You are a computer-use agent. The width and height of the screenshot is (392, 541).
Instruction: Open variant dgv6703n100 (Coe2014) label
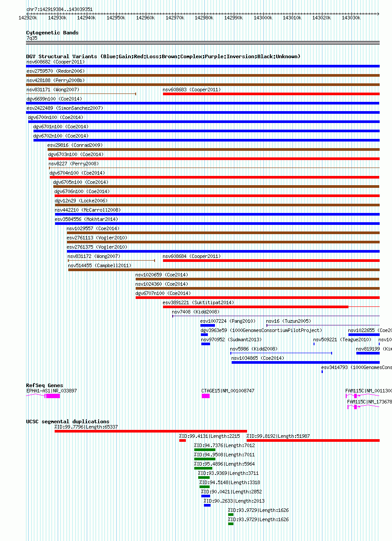coord(76,154)
